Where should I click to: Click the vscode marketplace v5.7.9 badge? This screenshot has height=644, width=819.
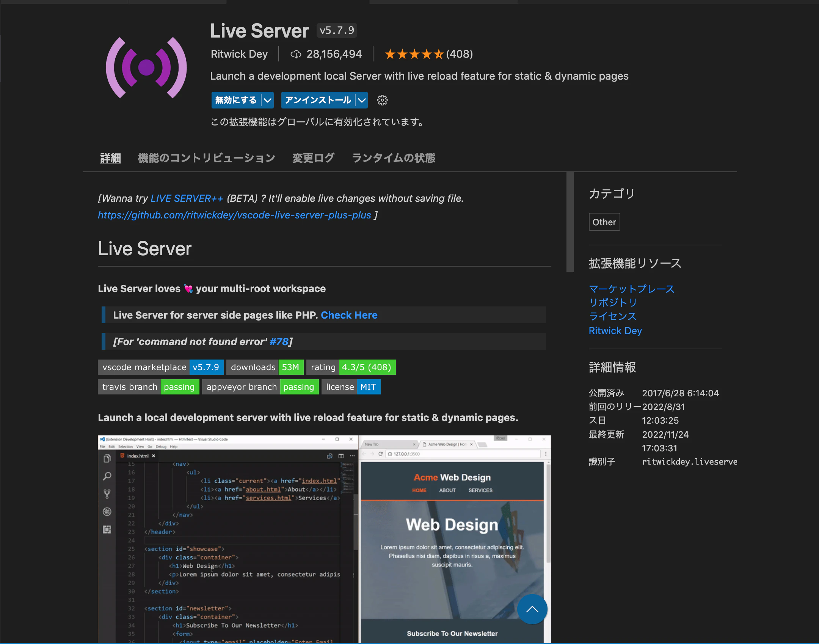[161, 367]
